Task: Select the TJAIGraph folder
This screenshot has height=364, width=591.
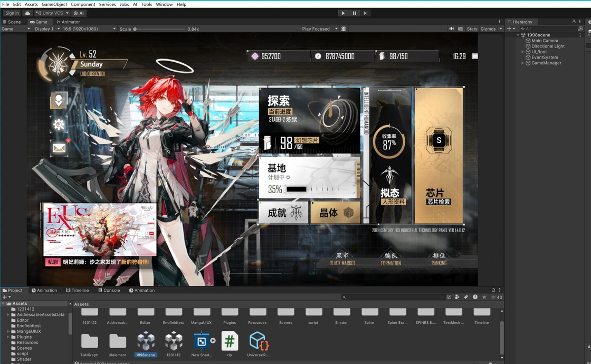Action: point(89,344)
